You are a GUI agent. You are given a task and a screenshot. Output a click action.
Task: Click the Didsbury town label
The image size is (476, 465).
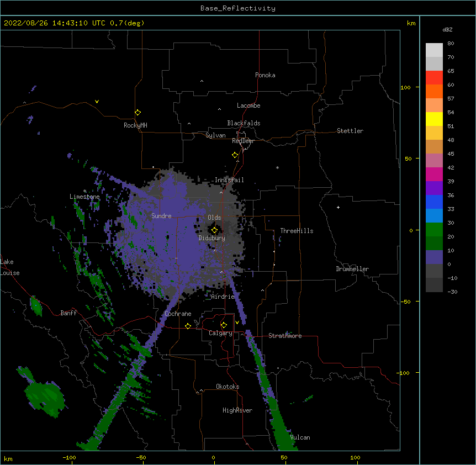point(211,238)
